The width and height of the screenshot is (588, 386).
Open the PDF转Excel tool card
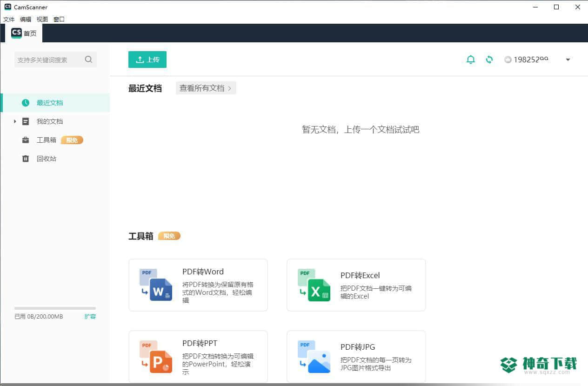point(356,285)
